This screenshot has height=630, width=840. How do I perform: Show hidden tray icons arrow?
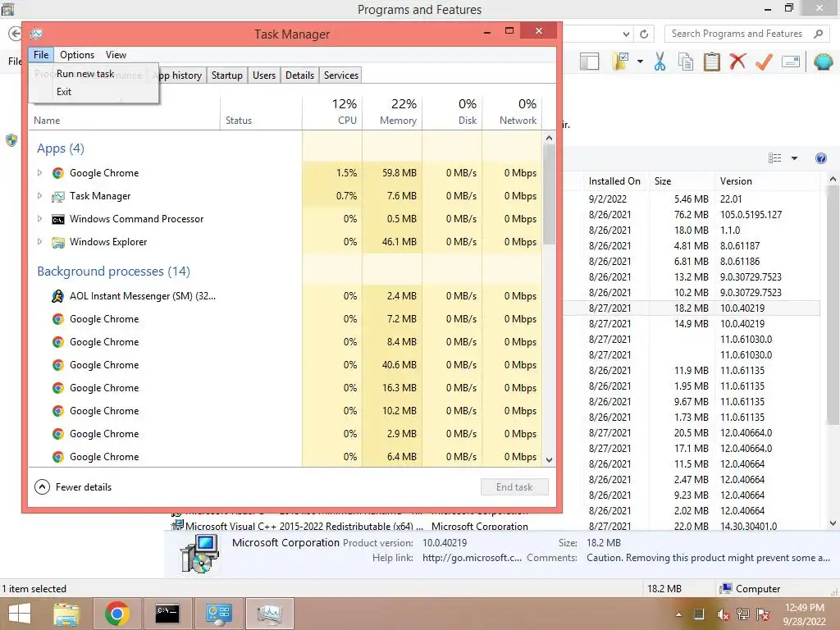(678, 615)
